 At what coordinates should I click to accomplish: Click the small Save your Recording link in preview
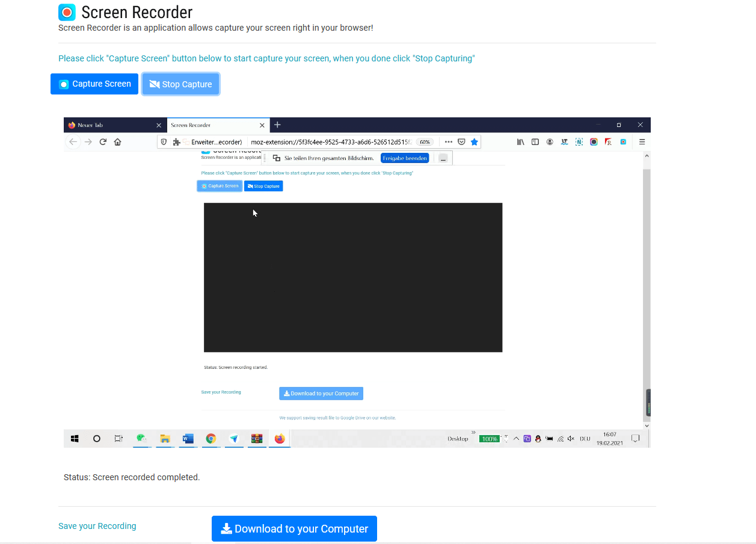[221, 392]
